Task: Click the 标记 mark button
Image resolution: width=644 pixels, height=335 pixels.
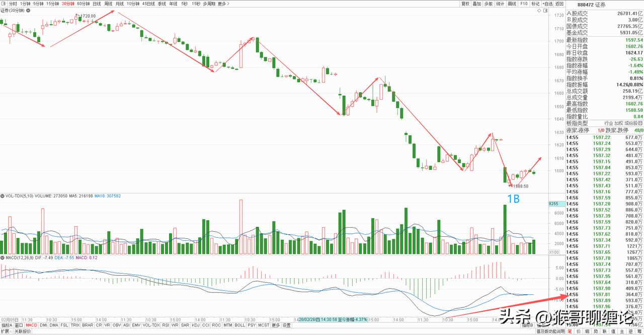Action: point(535,4)
